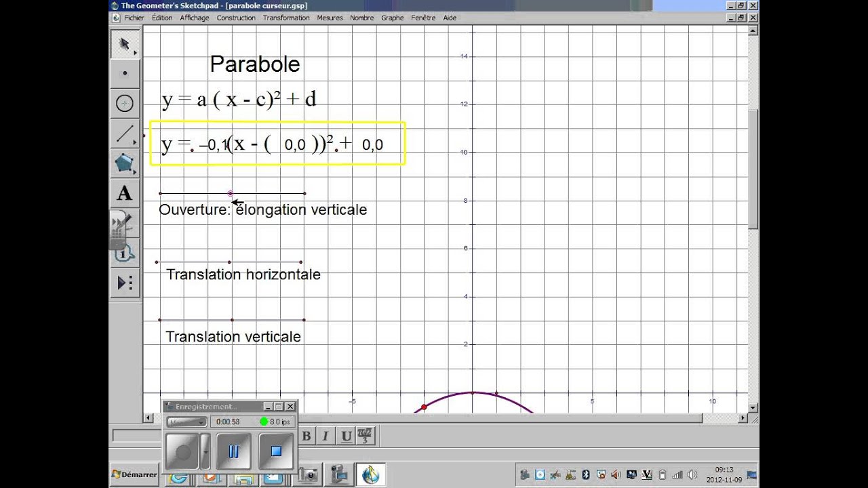Expand the record button options arrow

(205, 451)
